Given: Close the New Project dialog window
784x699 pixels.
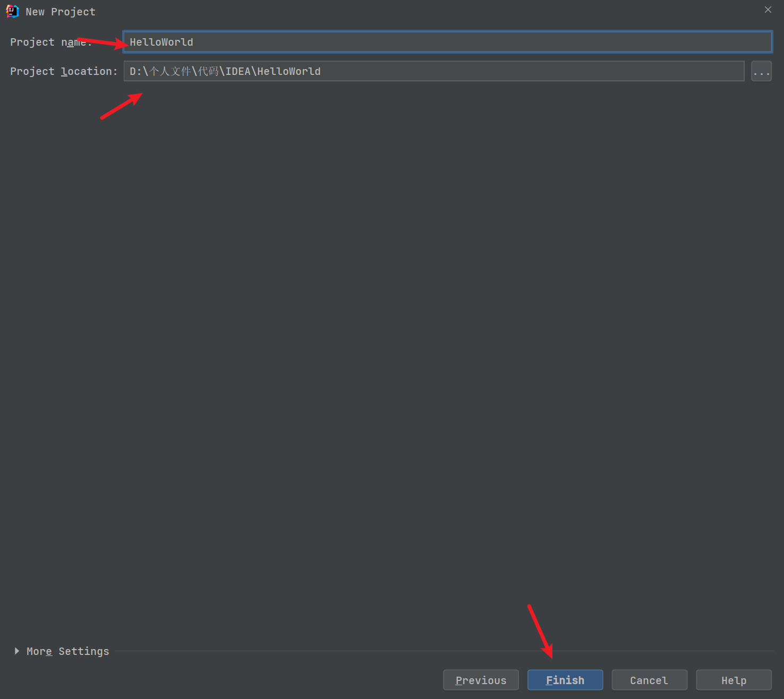Looking at the screenshot, I should coord(768,10).
